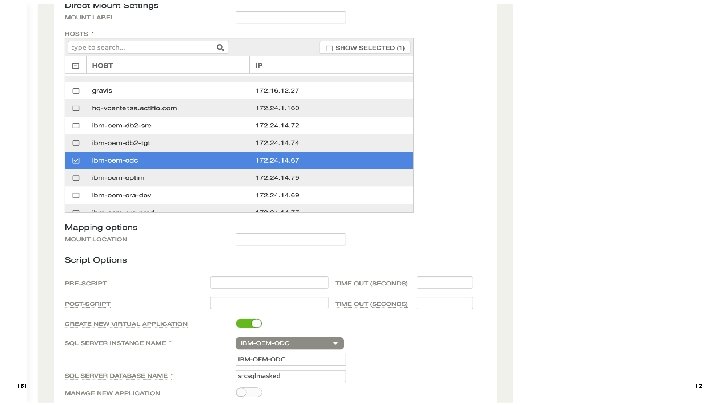Turn off Create New Virtual Application switch

point(249,323)
